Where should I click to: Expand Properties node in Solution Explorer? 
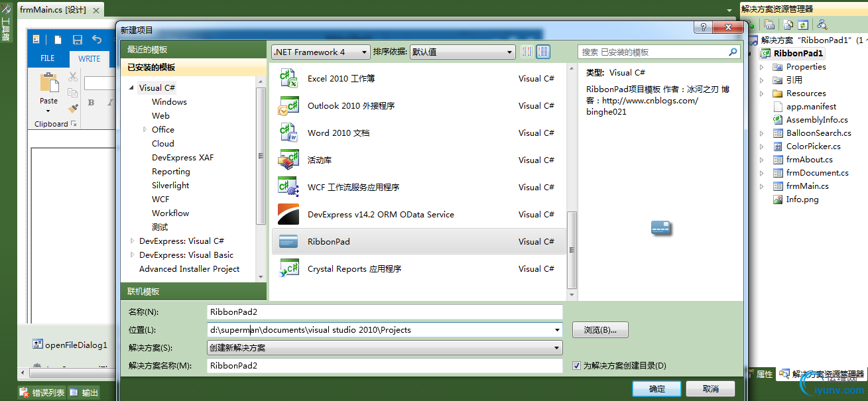pos(761,67)
